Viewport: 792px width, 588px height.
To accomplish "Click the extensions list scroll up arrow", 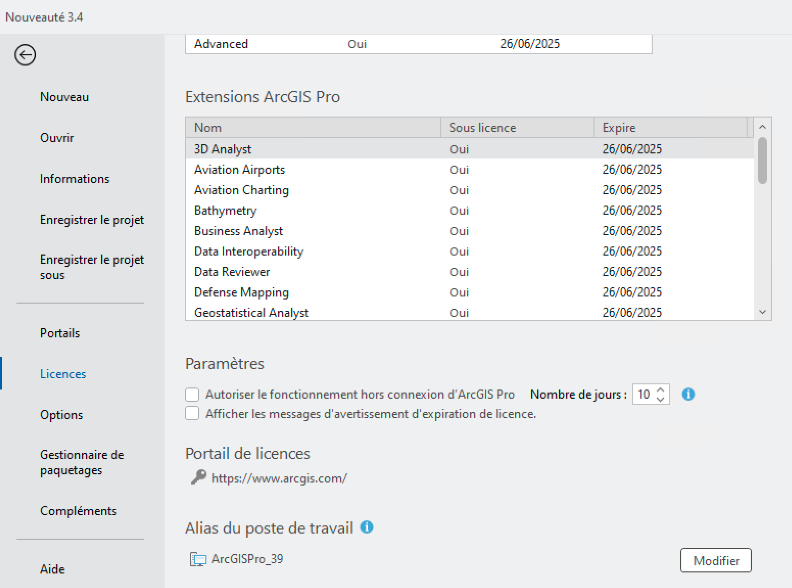I will coord(763,127).
